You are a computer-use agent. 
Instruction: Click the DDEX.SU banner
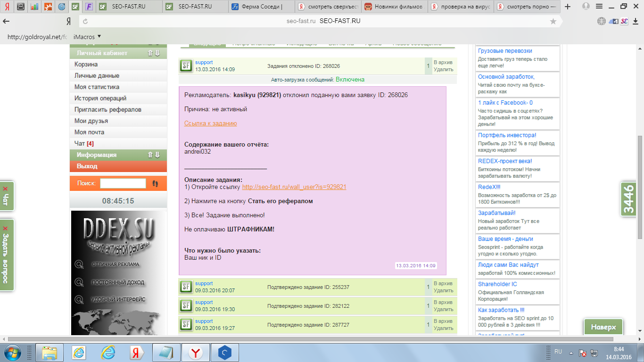click(118, 272)
